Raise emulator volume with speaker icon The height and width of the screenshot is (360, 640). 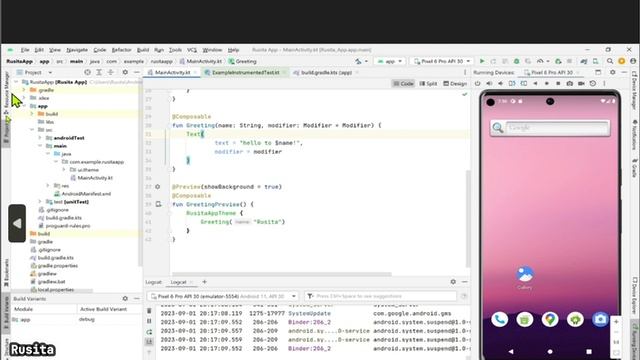(x=489, y=83)
